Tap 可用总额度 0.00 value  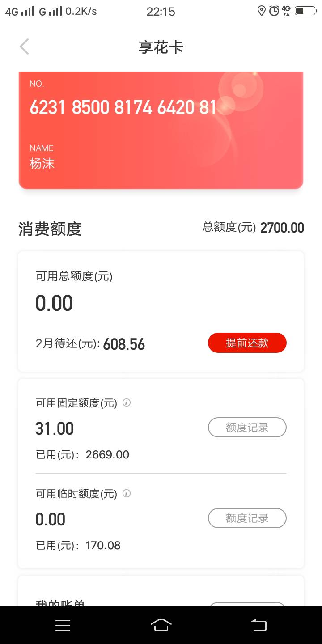[x=54, y=303]
